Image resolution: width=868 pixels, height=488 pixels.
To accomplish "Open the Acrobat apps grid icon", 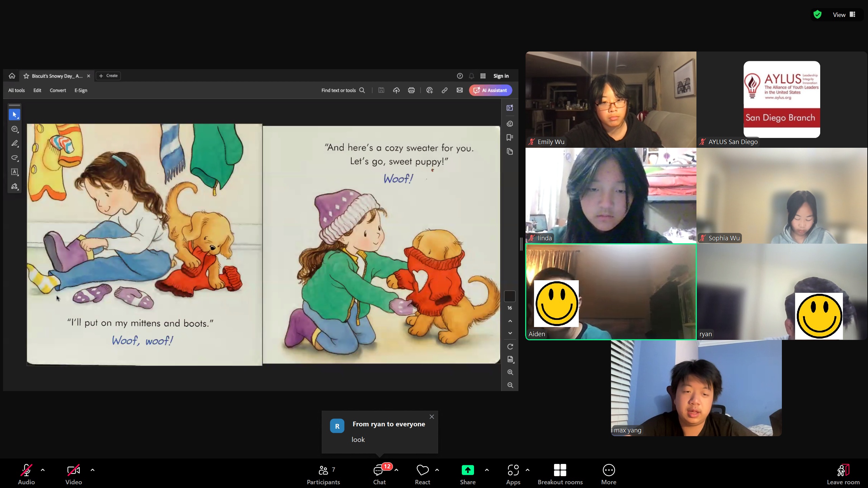I will pos(483,76).
